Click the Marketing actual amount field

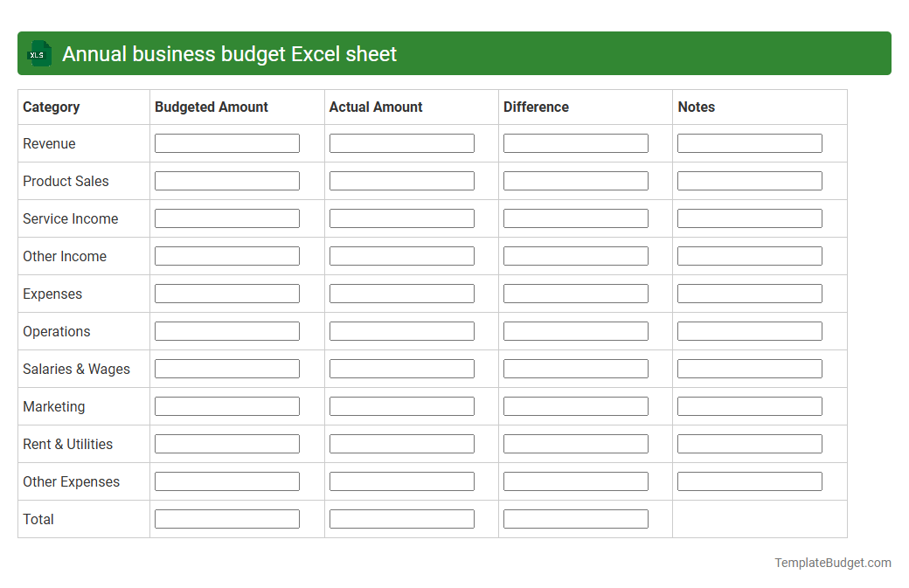(401, 405)
